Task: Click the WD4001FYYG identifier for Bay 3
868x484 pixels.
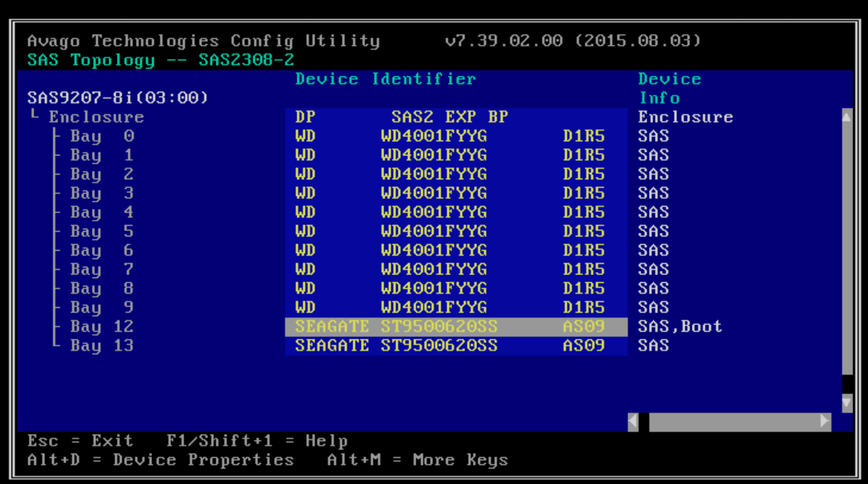Action: tap(434, 193)
